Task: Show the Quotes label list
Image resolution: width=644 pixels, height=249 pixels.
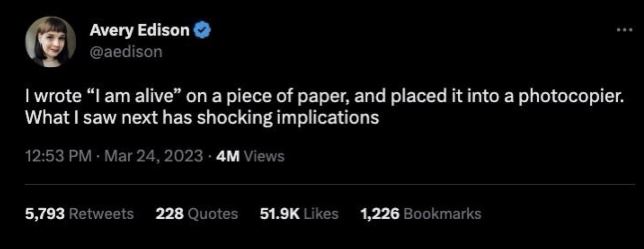Action: pos(213,214)
